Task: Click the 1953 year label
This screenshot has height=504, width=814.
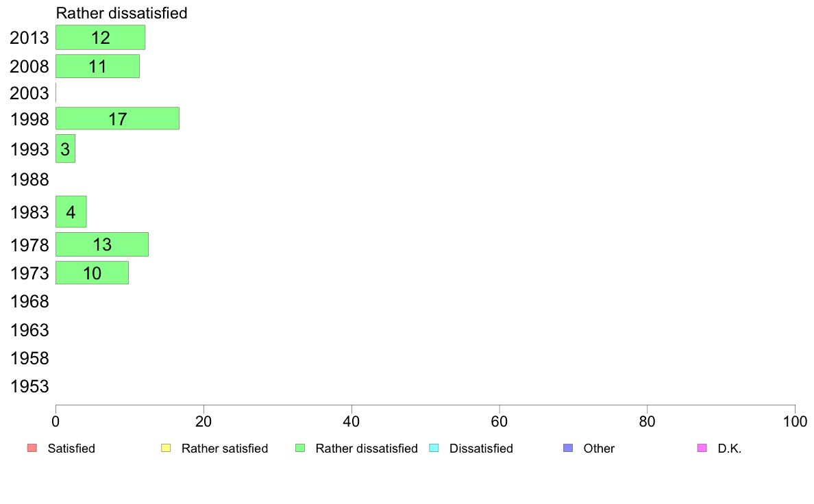Action: tap(29, 387)
